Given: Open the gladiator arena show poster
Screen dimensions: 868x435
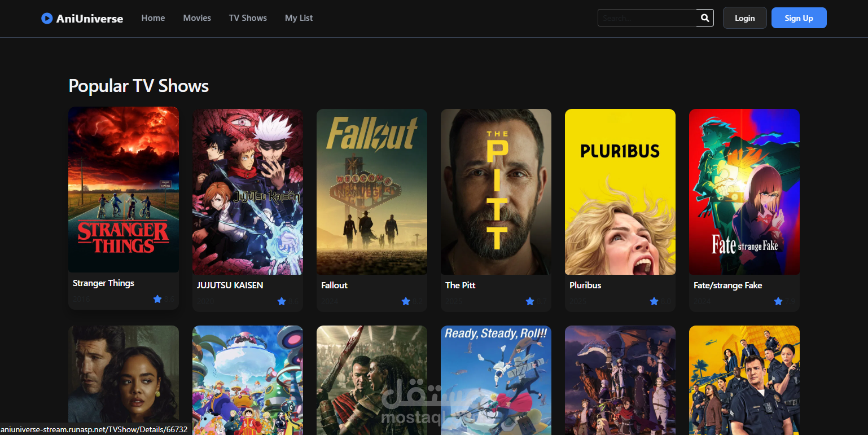Looking at the screenshot, I should (372, 380).
